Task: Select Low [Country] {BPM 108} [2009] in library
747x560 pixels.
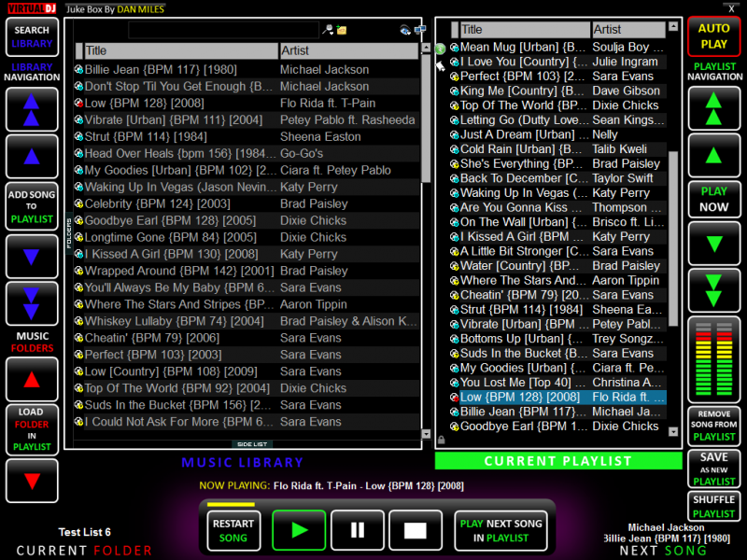Action: [x=247, y=371]
